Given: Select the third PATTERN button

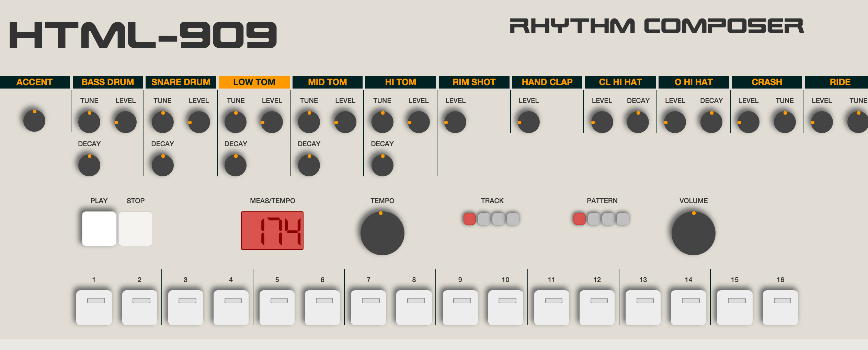Looking at the screenshot, I should coord(608,219).
